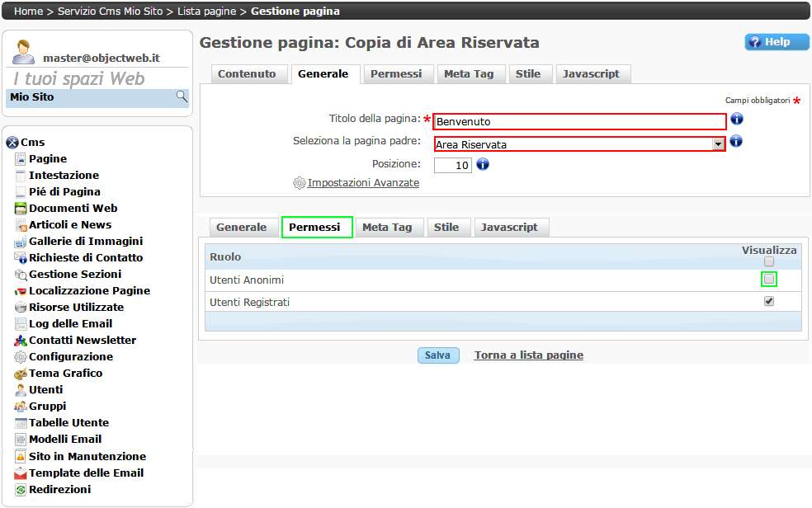Image resolution: width=812 pixels, height=508 pixels.
Task: Click the search magnifier icon beside Mio Sito
Action: (x=182, y=96)
